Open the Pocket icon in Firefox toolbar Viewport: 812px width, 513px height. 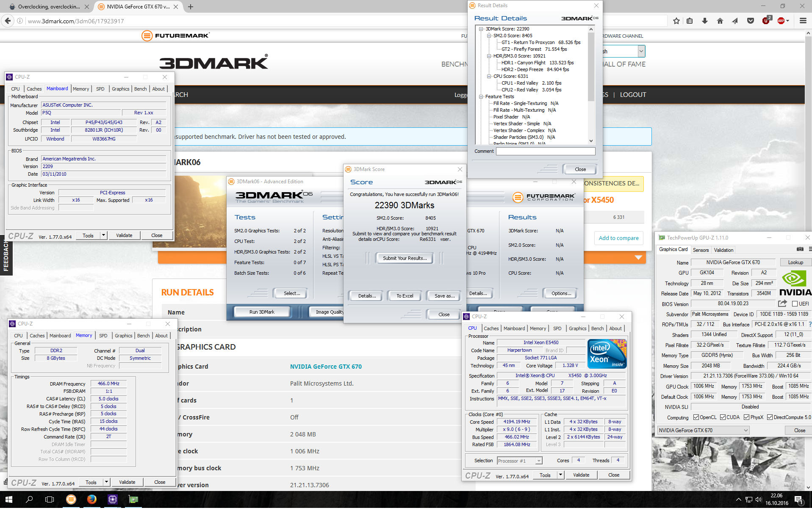[751, 21]
